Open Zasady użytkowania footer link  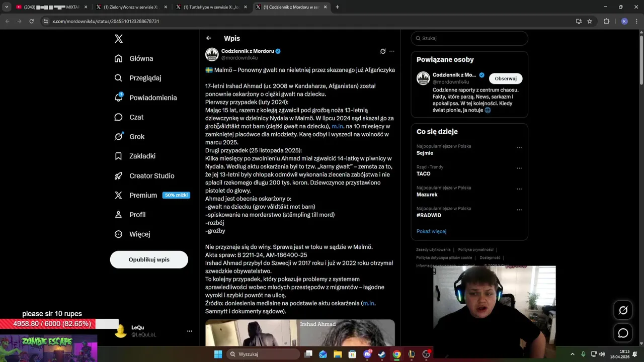click(x=433, y=249)
